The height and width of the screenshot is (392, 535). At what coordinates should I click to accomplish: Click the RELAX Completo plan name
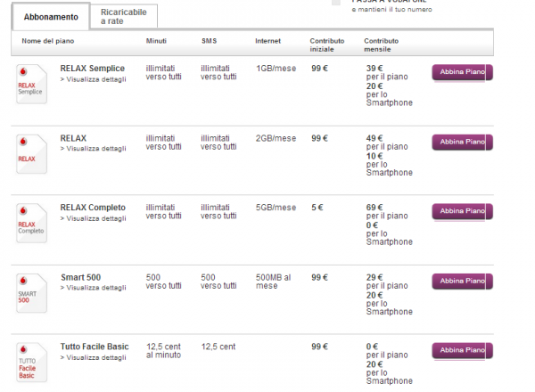click(x=93, y=208)
